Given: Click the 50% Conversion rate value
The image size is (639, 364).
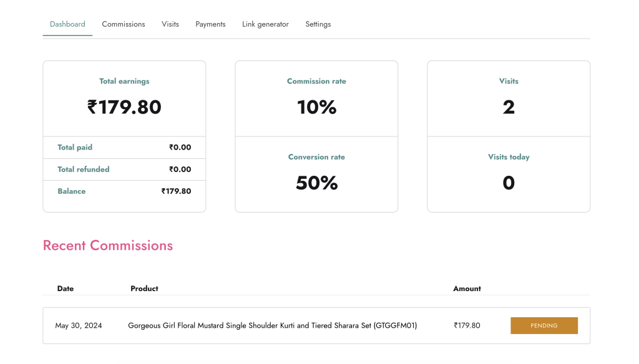Looking at the screenshot, I should point(316,183).
